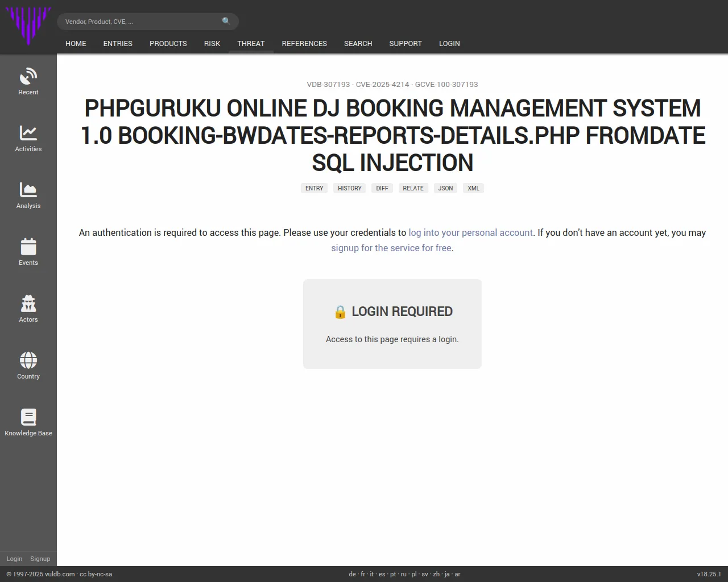Open the SUPPORT menu item
Image resolution: width=728 pixels, height=582 pixels.
coord(406,43)
